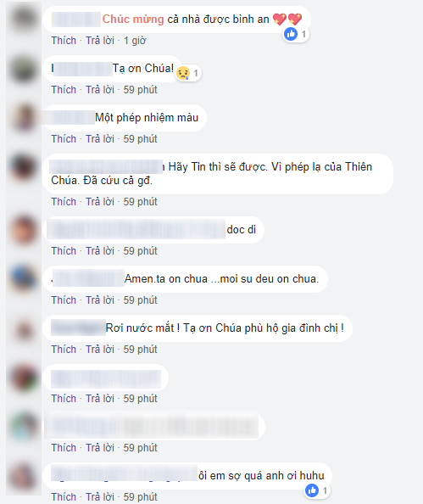Reply to the 'em sợ quá anh ơi' comment
Image resolution: width=423 pixels, height=504 pixels.
tap(100, 496)
